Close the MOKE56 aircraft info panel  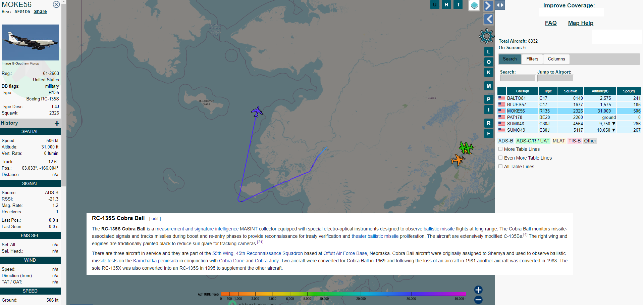[x=56, y=4]
